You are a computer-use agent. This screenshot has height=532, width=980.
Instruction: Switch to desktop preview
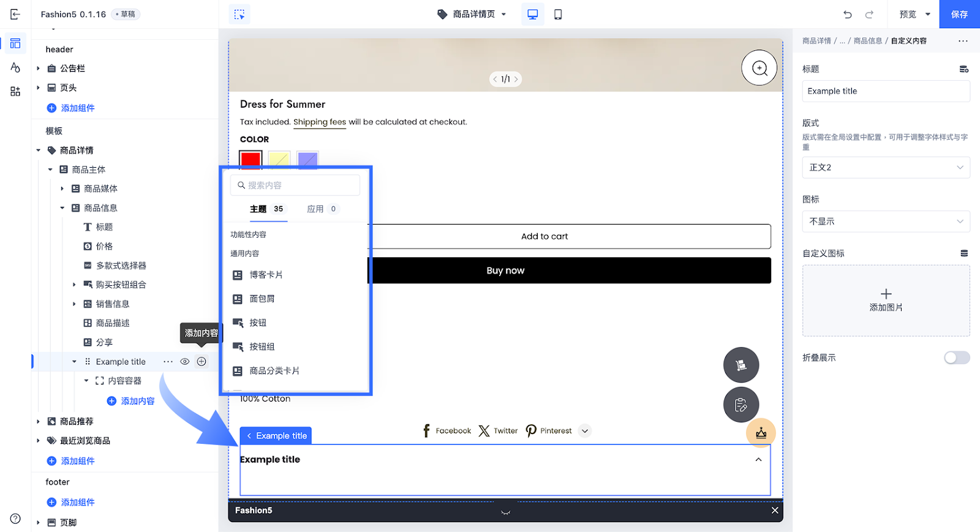(533, 14)
